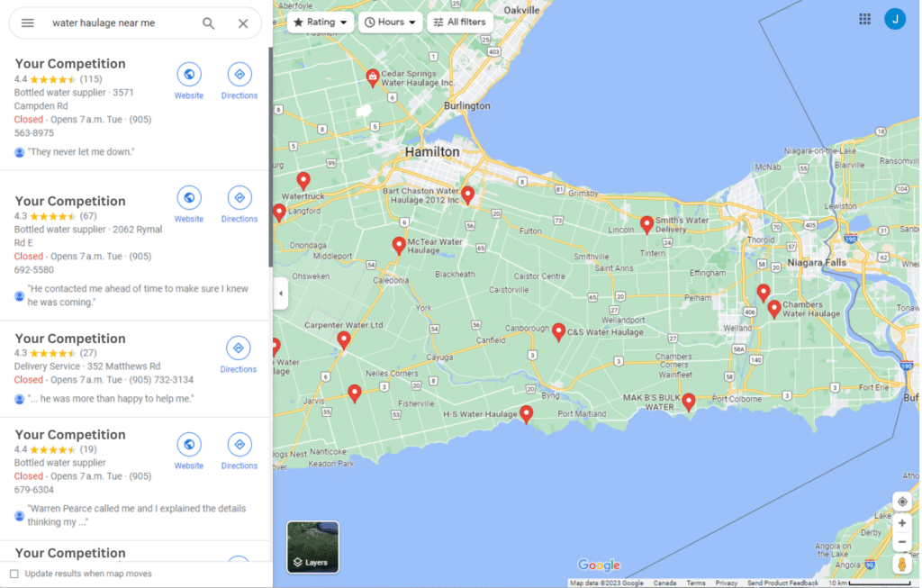Click the 10 km map scale bar
This screenshot has height=588, width=922.
[870, 583]
